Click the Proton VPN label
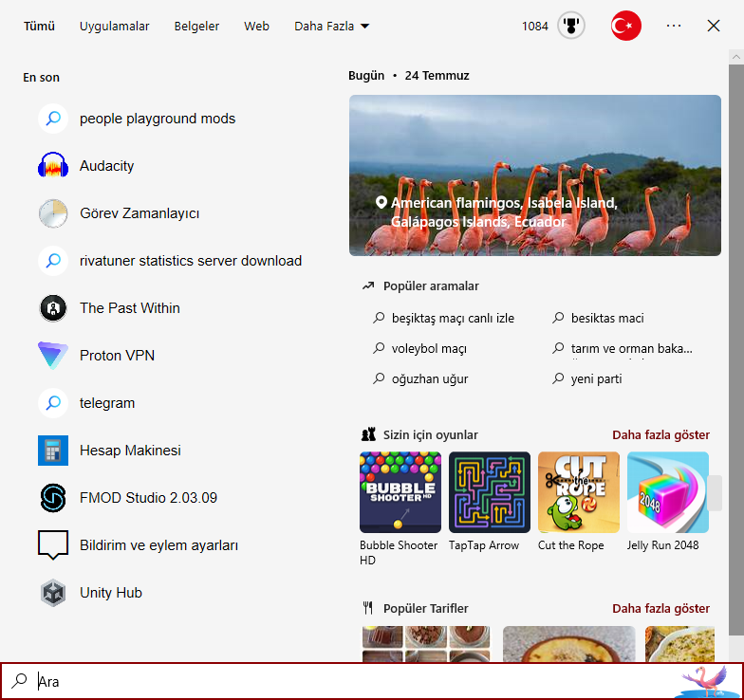The image size is (744, 700). tap(118, 356)
